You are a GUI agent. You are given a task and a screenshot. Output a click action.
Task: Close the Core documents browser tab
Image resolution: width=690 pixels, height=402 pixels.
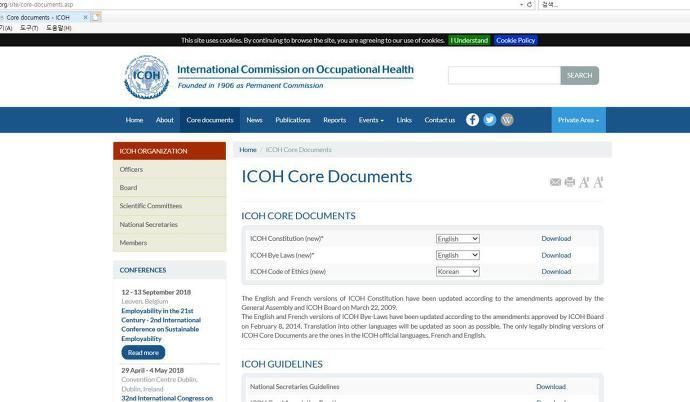(85, 17)
